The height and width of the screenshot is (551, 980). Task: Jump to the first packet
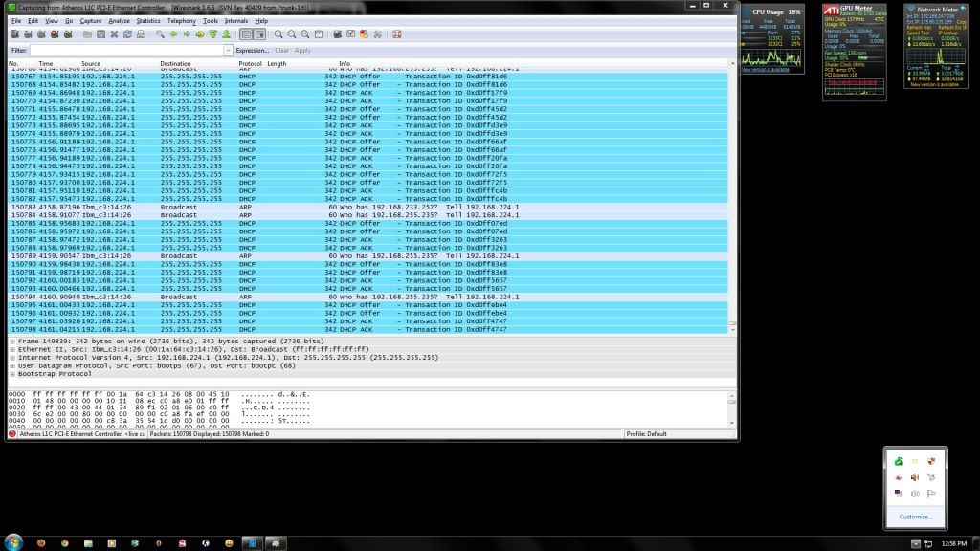tap(213, 34)
